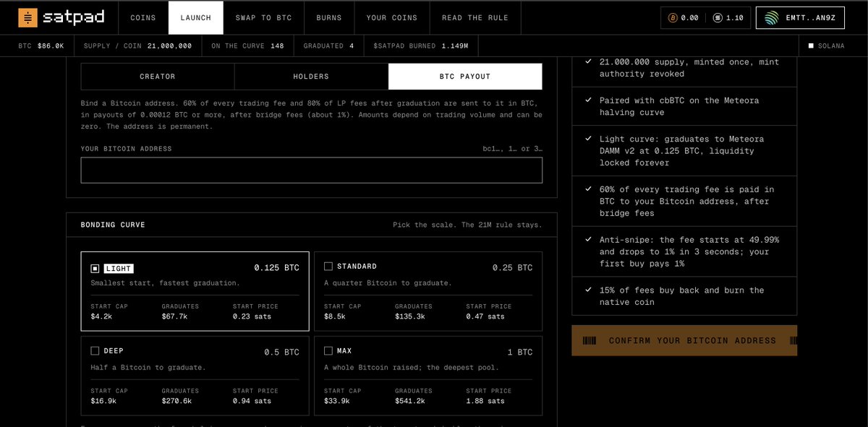Open YOUR COINS navigation item
This screenshot has width=868, height=427.
391,17
